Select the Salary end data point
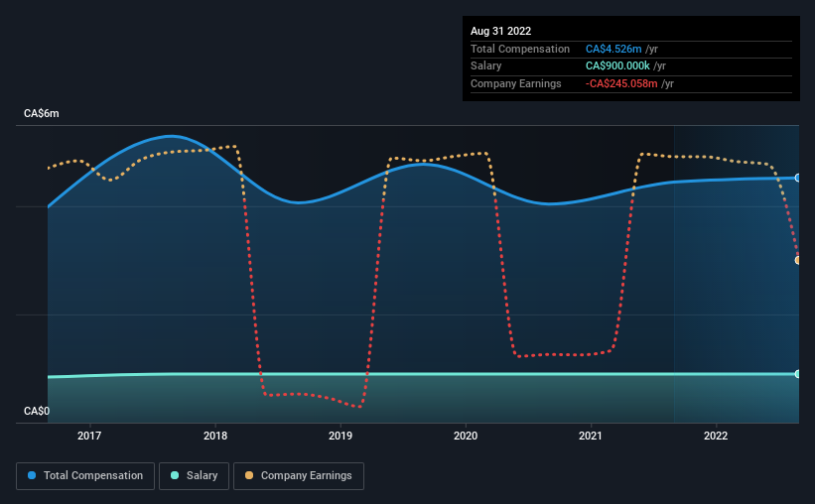The width and height of the screenshot is (815, 504). point(797,374)
